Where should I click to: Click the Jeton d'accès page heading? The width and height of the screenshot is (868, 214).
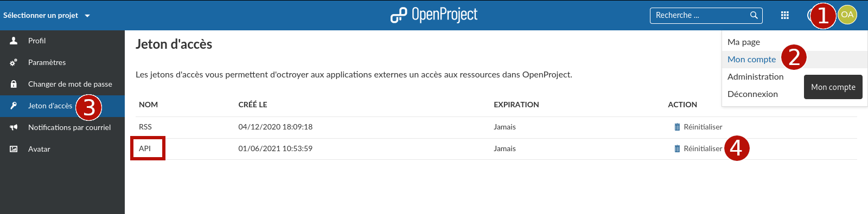point(174,44)
